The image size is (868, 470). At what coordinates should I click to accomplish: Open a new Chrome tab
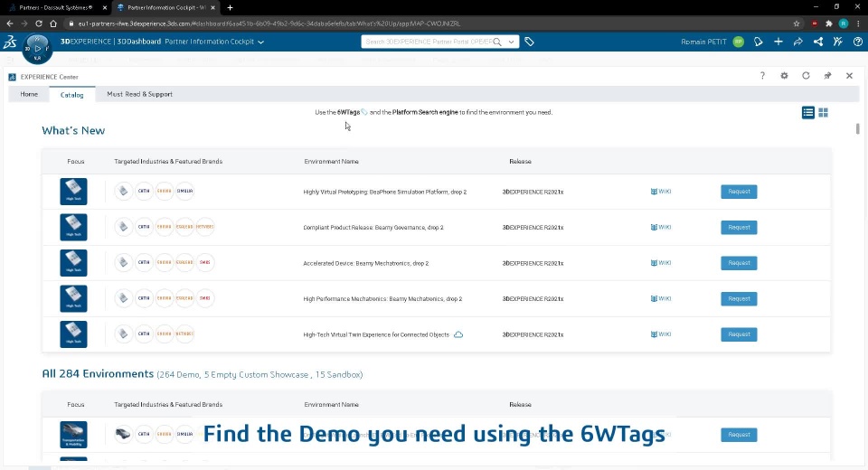230,8
